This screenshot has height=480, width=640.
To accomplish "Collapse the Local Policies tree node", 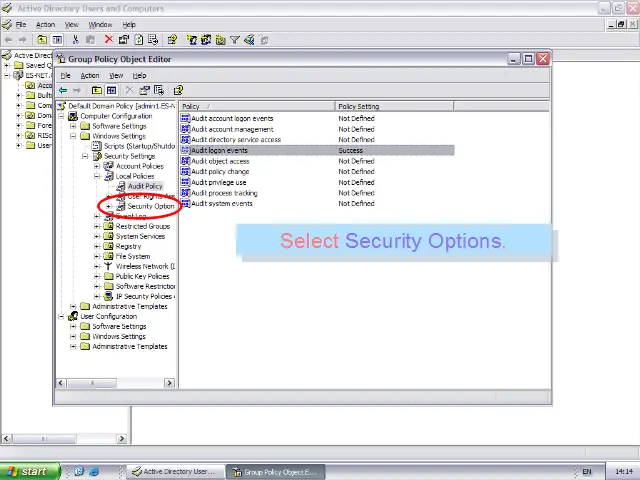I will pyautogui.click(x=97, y=176).
